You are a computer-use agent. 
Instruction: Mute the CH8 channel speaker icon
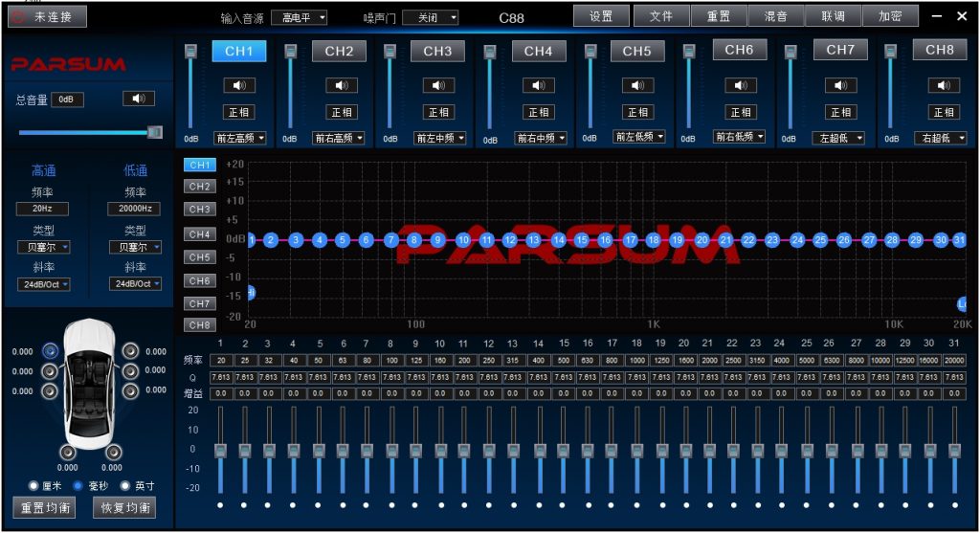943,85
